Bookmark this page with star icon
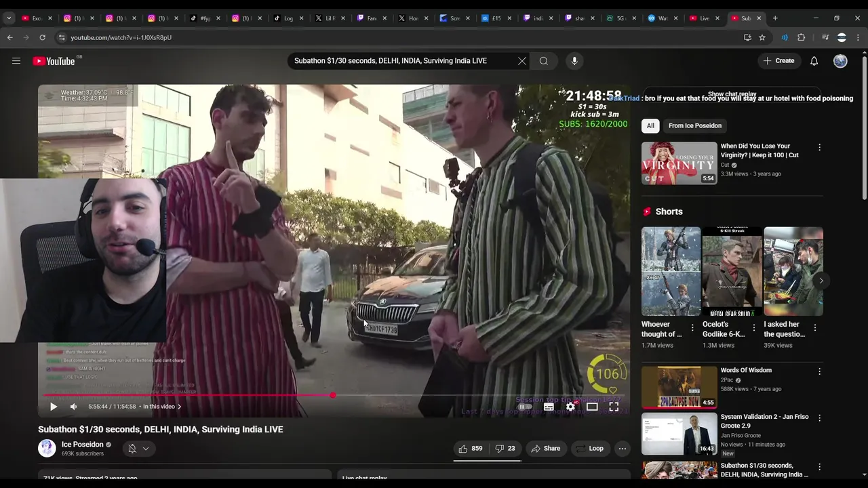868x488 pixels. [762, 37]
